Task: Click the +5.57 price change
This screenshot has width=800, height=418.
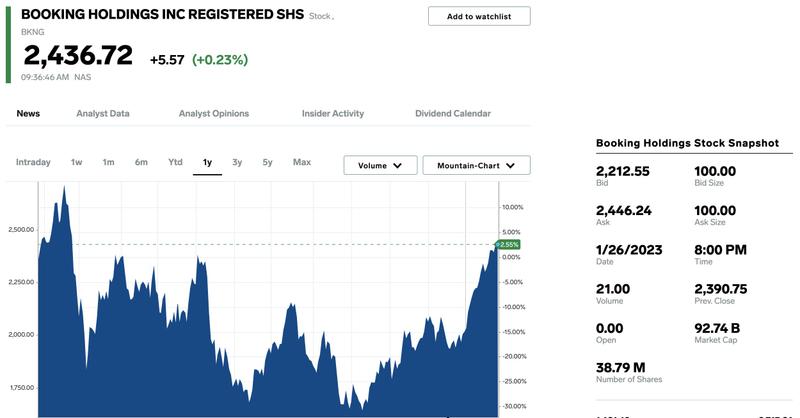Action: point(167,60)
